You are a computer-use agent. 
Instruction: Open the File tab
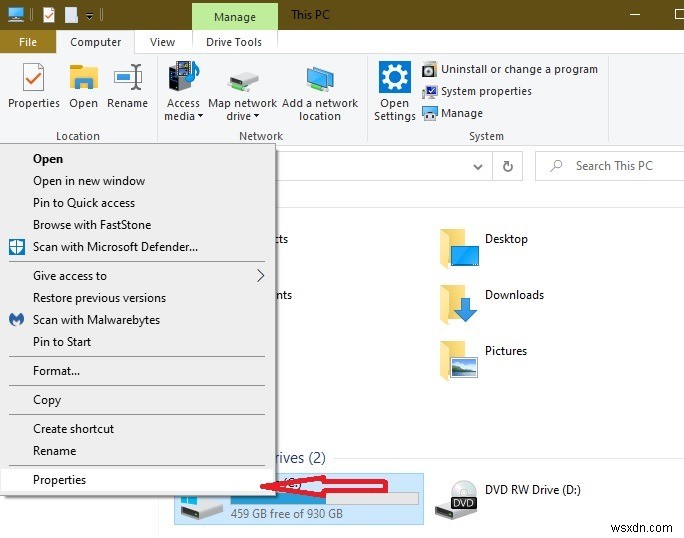(28, 42)
